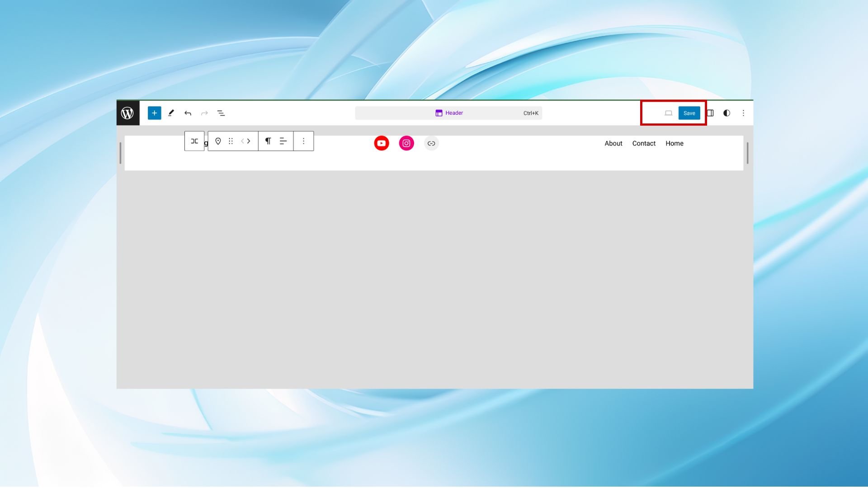Open the Contact navigation link

(x=644, y=143)
